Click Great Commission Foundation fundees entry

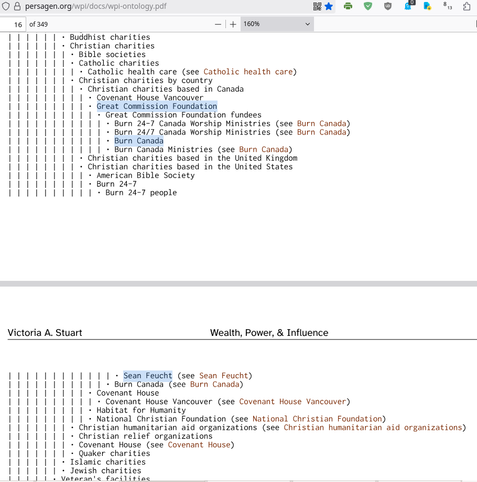click(x=183, y=115)
